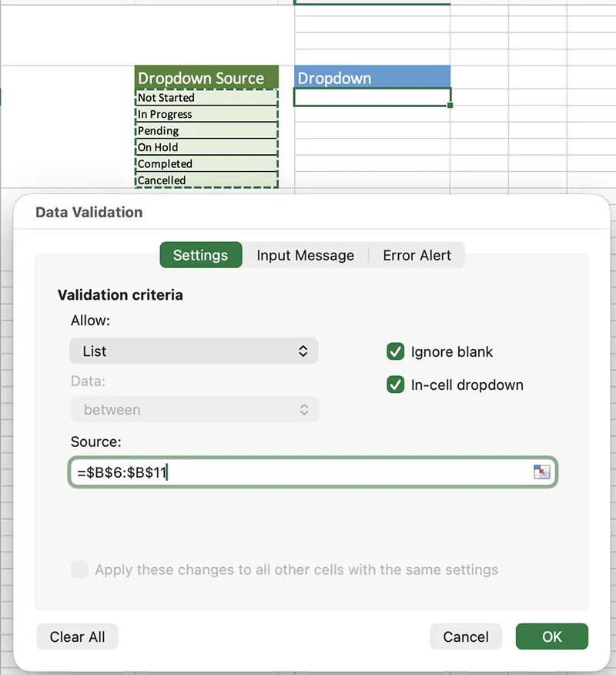Open the Allow dropdown showing List

(x=194, y=351)
